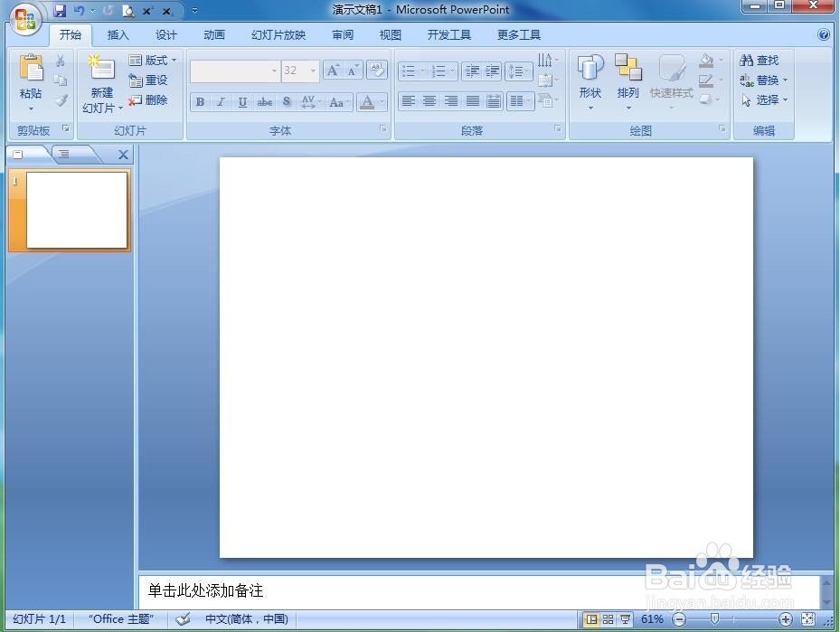
Task: Add a new slide with 新建幻灯片 icon
Action: [102, 69]
